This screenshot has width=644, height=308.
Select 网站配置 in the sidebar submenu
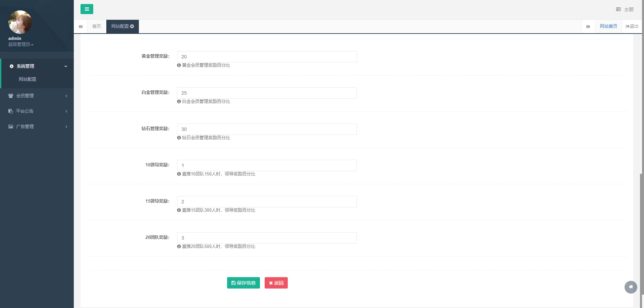tap(28, 79)
